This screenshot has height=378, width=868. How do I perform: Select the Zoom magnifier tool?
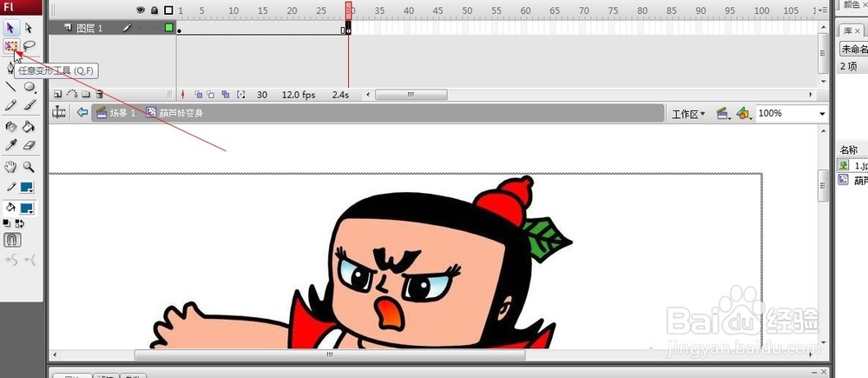(29, 167)
